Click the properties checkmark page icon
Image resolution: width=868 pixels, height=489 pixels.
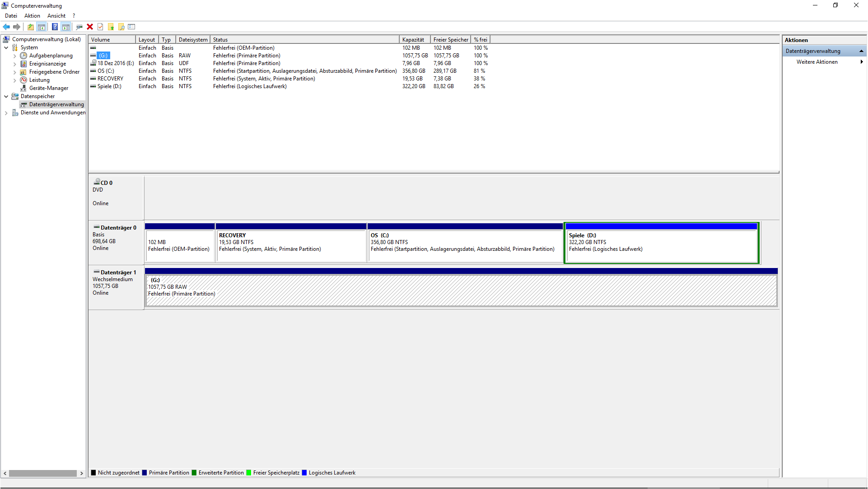[x=100, y=27]
